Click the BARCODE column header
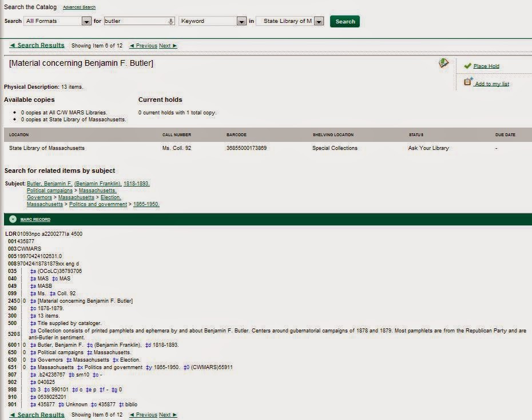This screenshot has height=420, width=532. [236, 134]
